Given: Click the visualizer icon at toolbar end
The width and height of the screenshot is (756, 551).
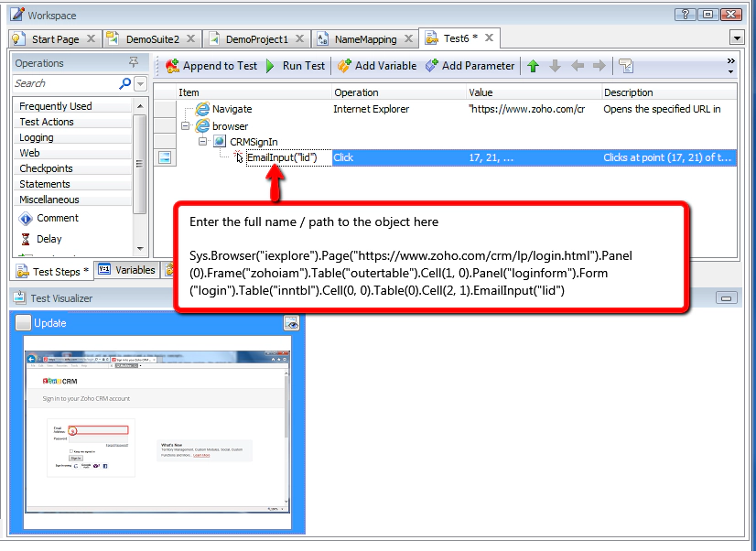Looking at the screenshot, I should click(626, 66).
